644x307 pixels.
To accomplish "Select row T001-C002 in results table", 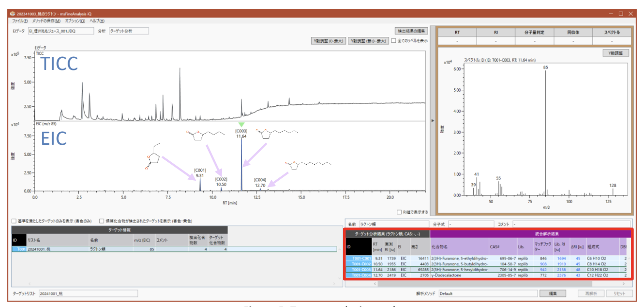I will (x=358, y=264).
